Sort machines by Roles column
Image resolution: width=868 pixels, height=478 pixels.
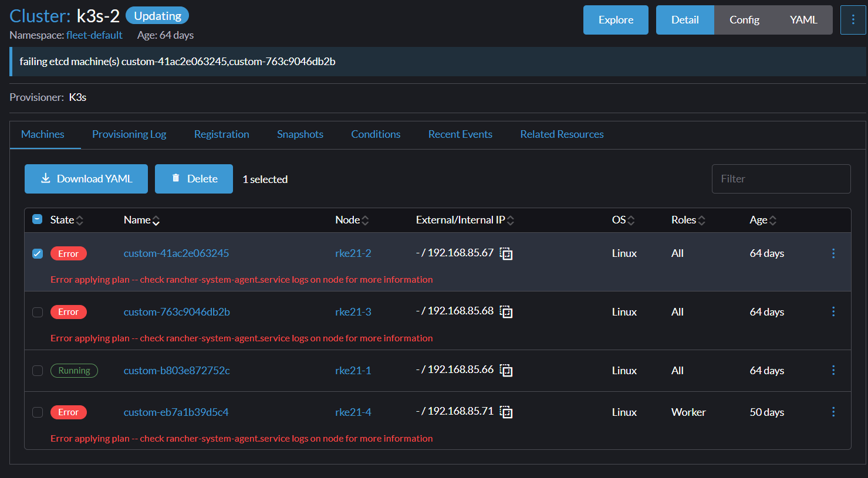click(688, 220)
